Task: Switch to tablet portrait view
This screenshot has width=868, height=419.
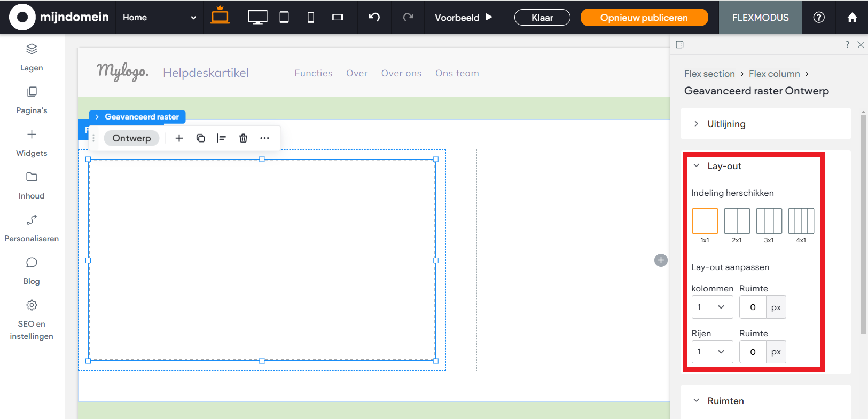Action: coord(284,18)
